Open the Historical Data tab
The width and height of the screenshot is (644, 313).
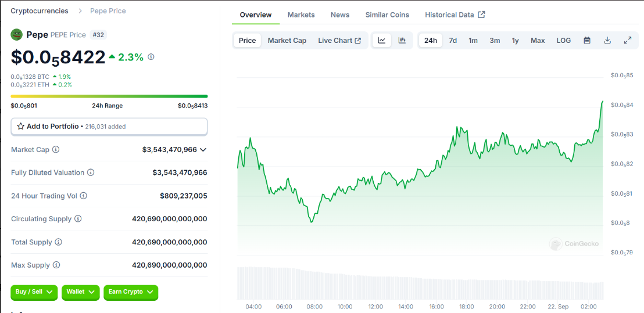point(455,15)
